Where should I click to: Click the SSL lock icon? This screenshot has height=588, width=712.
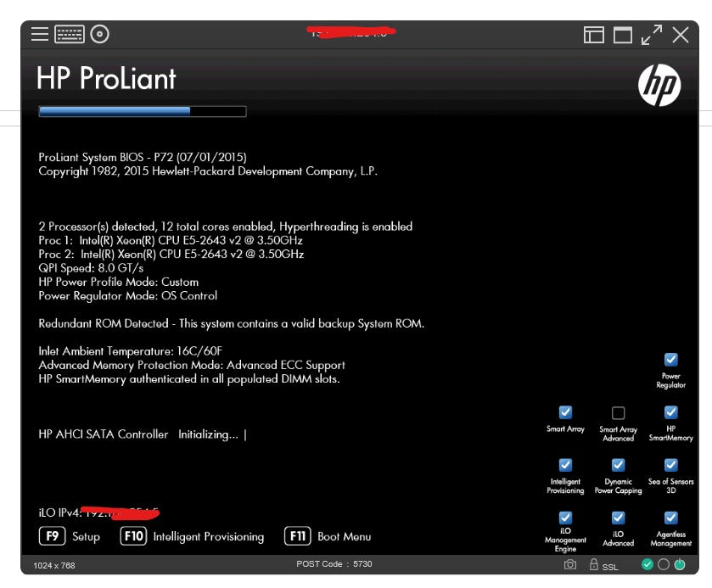click(593, 564)
